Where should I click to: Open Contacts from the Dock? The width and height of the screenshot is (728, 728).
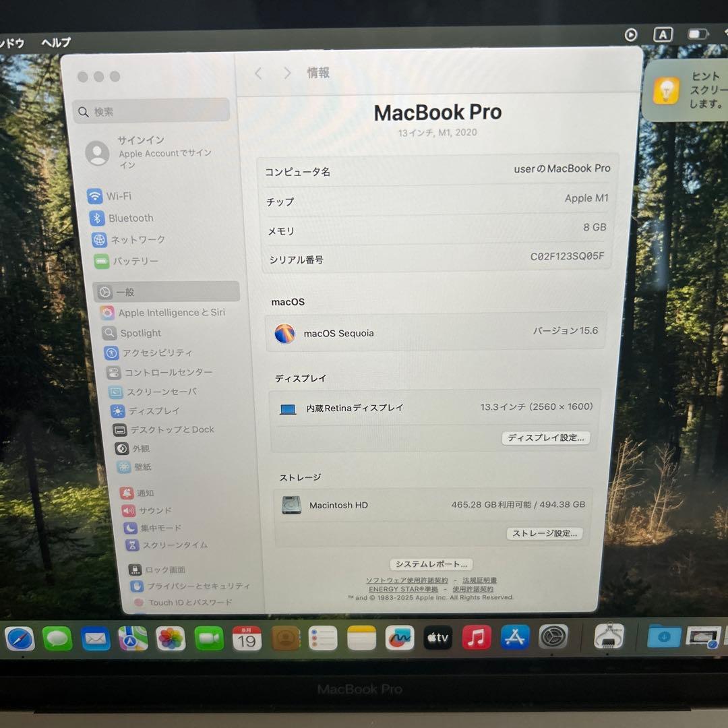coord(285,639)
